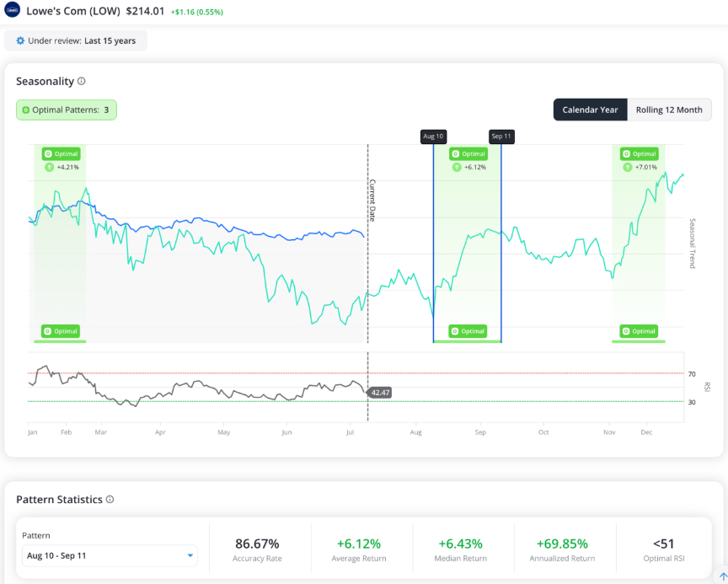This screenshot has height=584, width=728.
Task: Click the blue arrow of Pattern dropdown
Action: (x=190, y=555)
